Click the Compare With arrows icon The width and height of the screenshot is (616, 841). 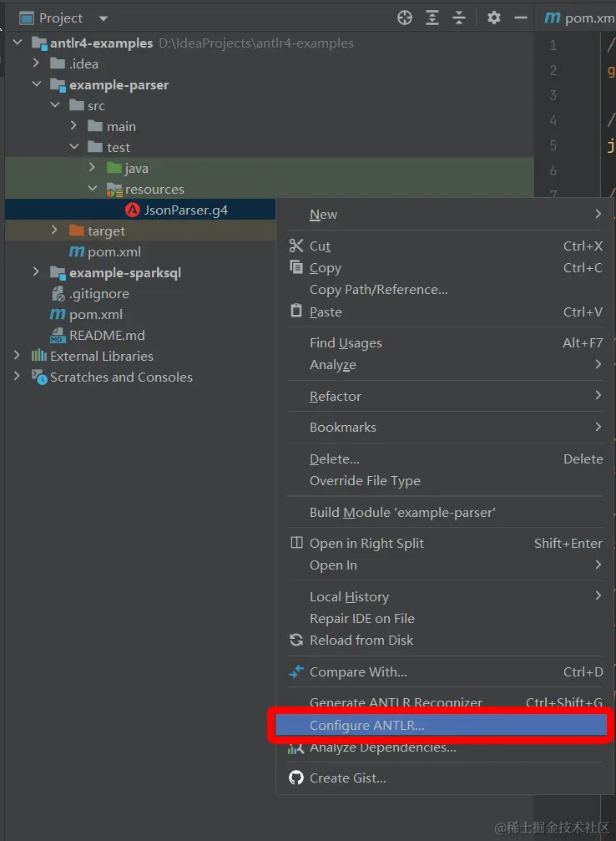pyautogui.click(x=296, y=671)
